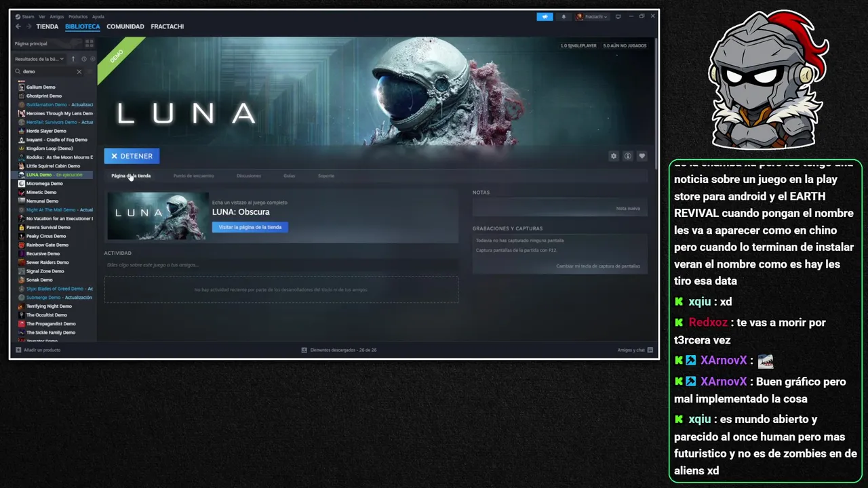Screen dimensions: 868x488
Task: Click The Occultist Demo icon
Action: tap(22, 315)
